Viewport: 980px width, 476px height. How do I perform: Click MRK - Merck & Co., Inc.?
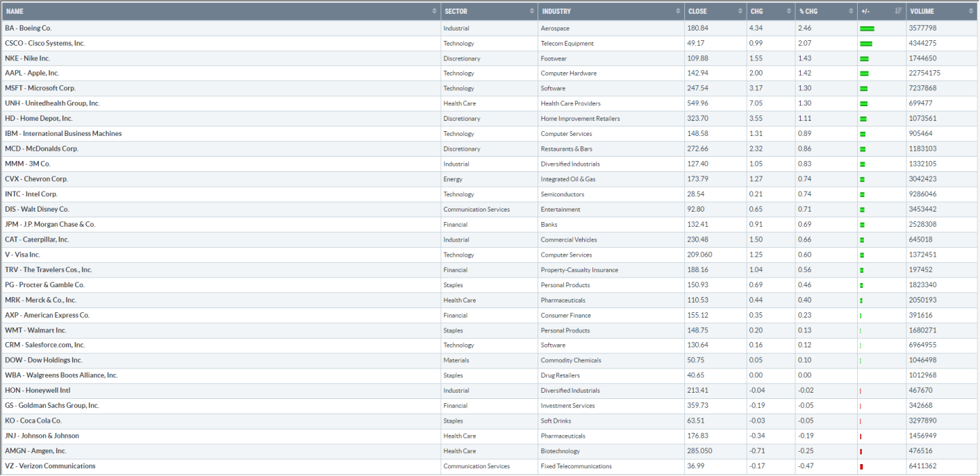[40, 300]
